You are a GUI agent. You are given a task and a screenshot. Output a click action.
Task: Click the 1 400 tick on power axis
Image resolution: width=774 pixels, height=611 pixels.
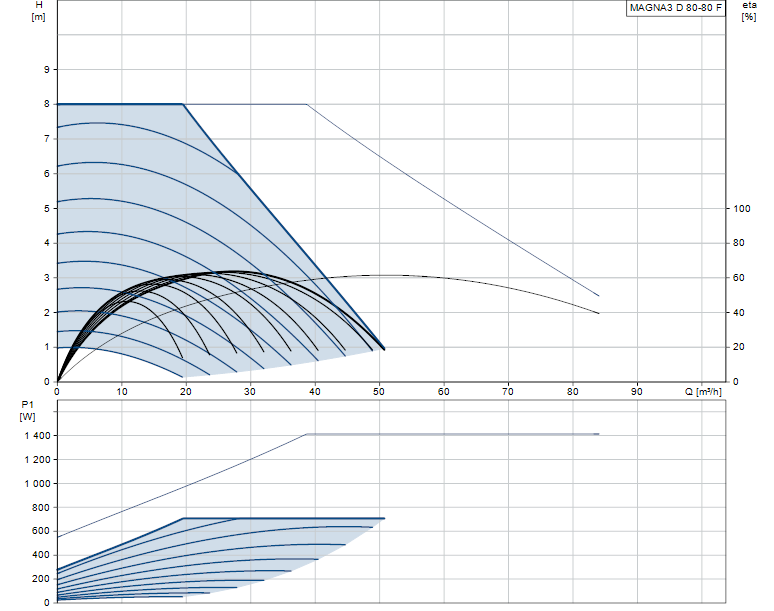click(x=35, y=436)
